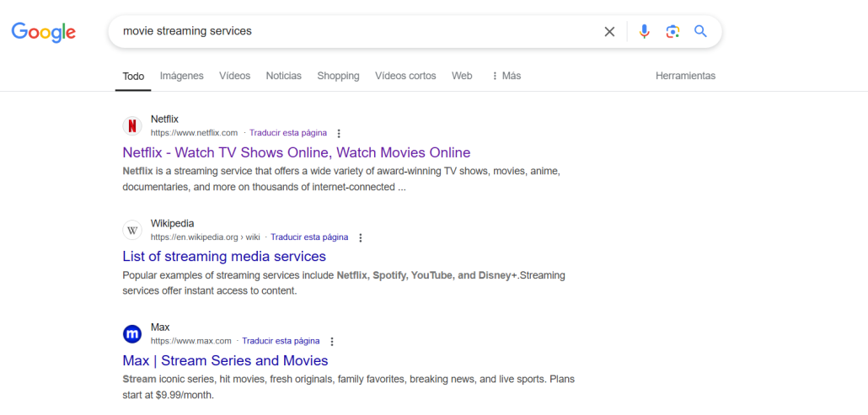Open the three-dot menu beside Max result
This screenshot has height=415, width=868.
point(332,341)
